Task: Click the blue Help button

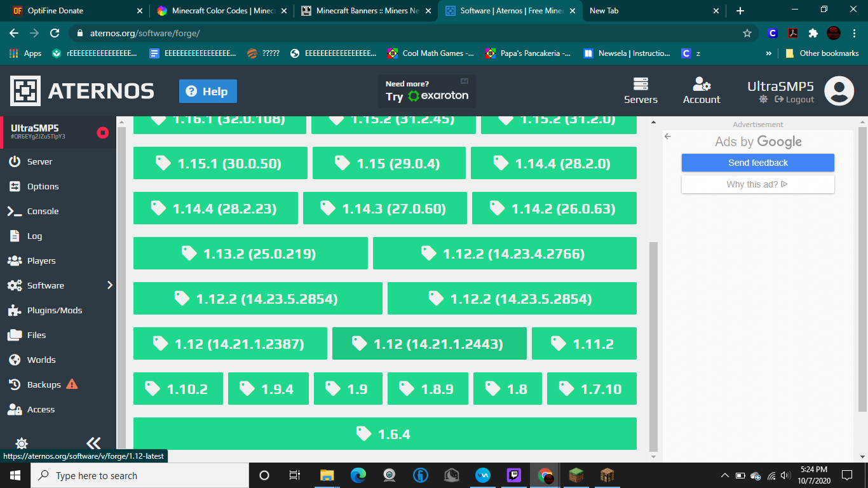Action: [x=208, y=91]
